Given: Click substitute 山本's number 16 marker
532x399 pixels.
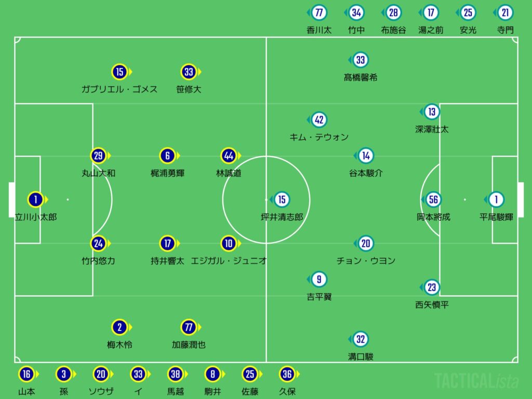Looking at the screenshot, I should click(26, 374).
